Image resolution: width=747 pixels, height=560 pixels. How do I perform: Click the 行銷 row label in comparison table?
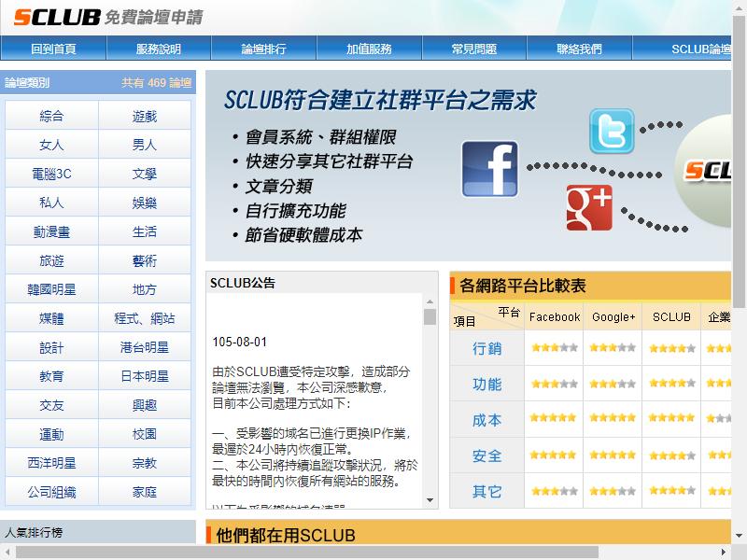click(x=486, y=348)
